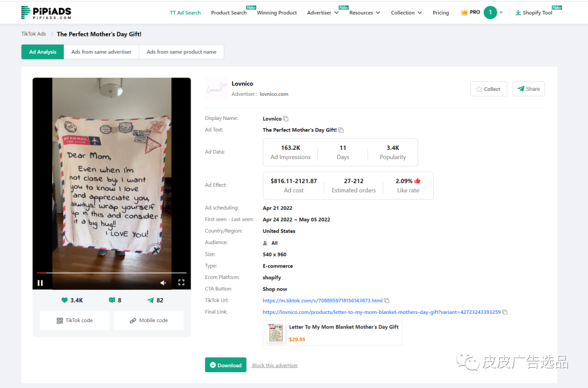Enter fullscreen mode on video

point(181,282)
